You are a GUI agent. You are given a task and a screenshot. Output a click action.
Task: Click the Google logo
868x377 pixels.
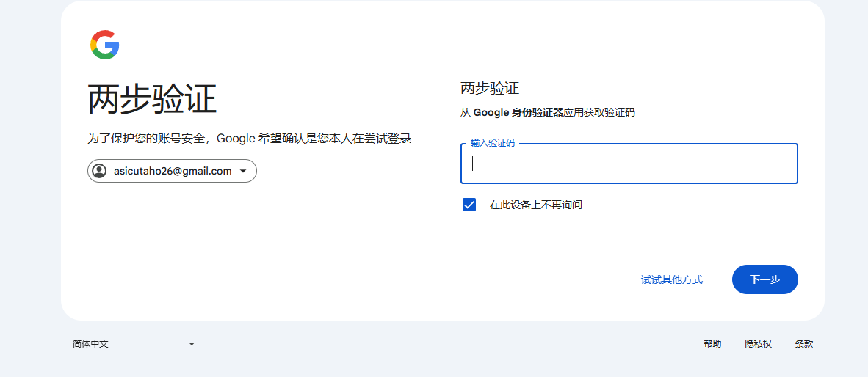click(105, 45)
